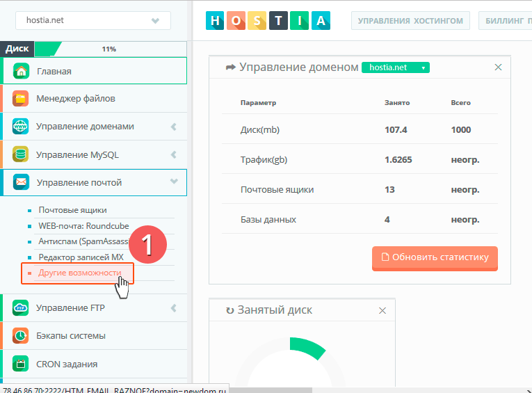The image size is (532, 393).
Task: Click the Почтовые ящики row in table
Action: coord(360,189)
